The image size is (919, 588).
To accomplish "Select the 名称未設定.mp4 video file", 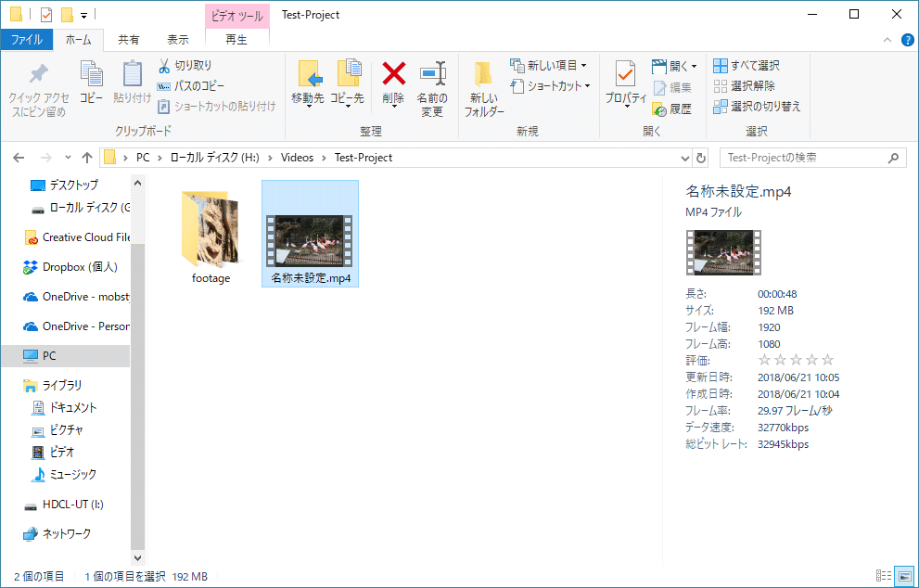I will [310, 234].
